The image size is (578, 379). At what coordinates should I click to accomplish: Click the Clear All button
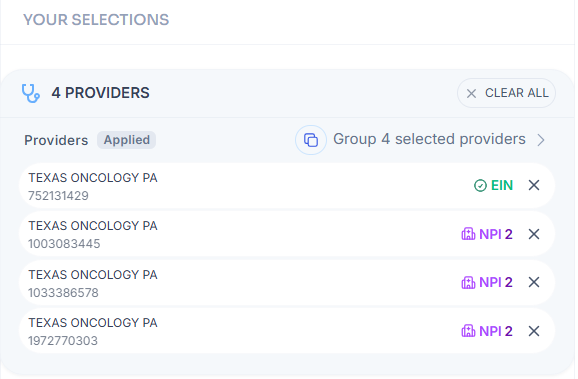(506, 93)
